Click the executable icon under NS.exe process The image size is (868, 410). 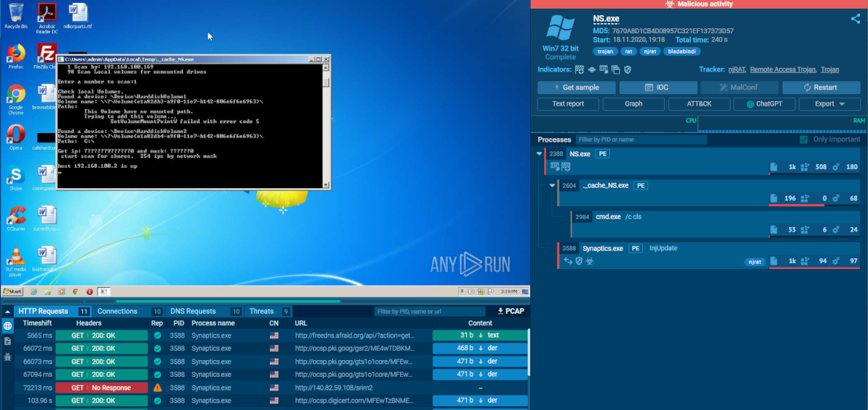click(556, 166)
